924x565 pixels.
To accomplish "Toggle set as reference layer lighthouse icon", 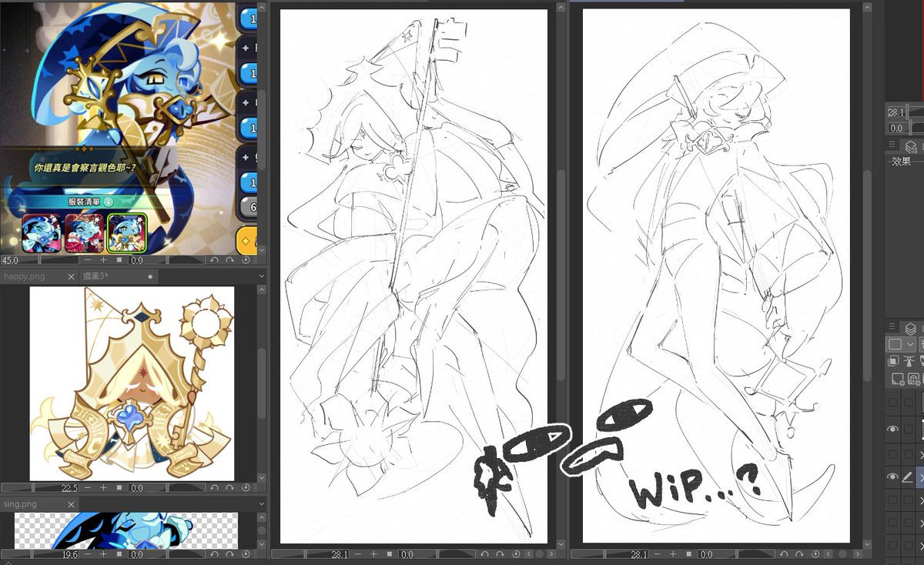I will tap(910, 360).
